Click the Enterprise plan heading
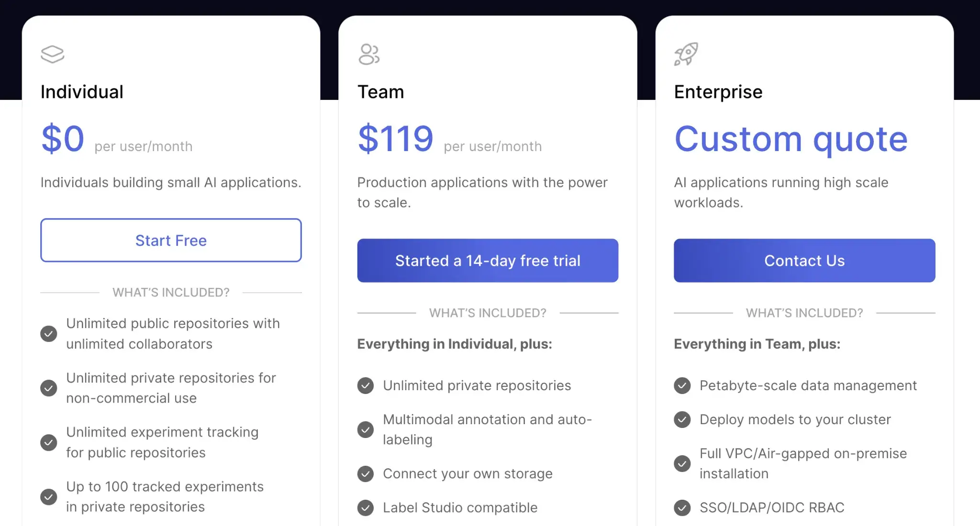Image resolution: width=980 pixels, height=526 pixels. 718,92
